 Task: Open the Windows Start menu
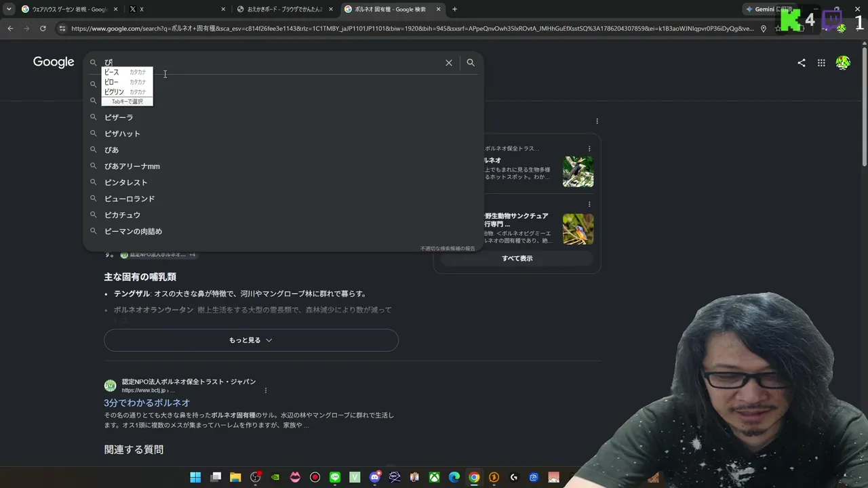pyautogui.click(x=195, y=477)
